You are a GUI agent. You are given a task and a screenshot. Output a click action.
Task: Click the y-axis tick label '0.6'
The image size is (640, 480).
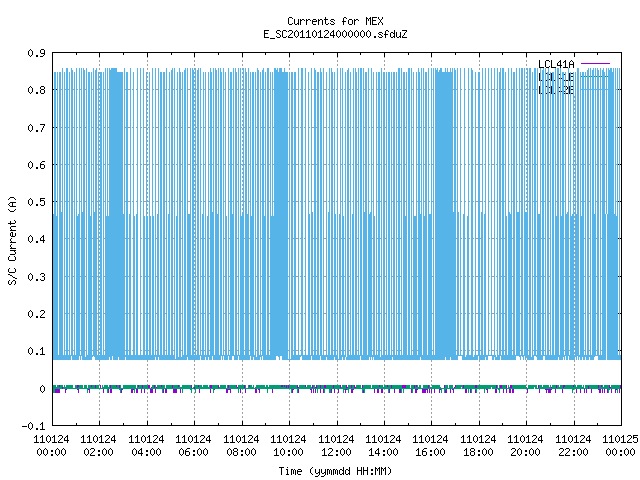tap(36, 165)
